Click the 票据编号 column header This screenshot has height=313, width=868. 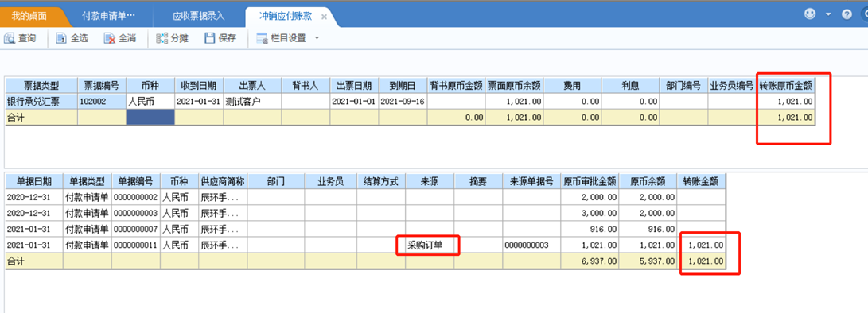point(102,86)
